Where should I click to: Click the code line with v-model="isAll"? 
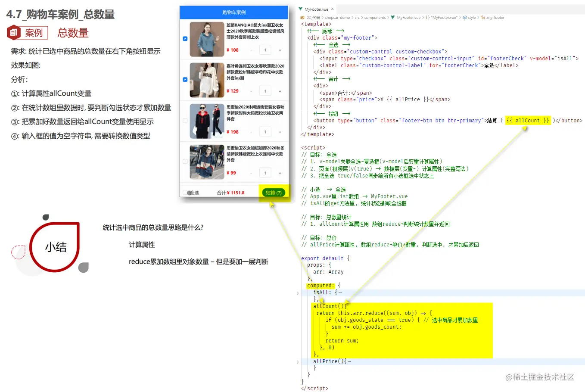coord(449,59)
